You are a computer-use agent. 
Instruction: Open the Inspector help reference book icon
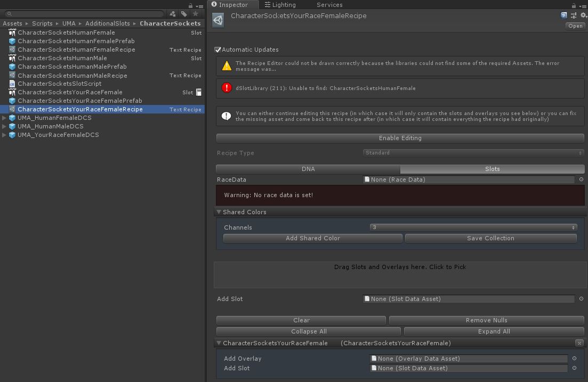coord(563,15)
